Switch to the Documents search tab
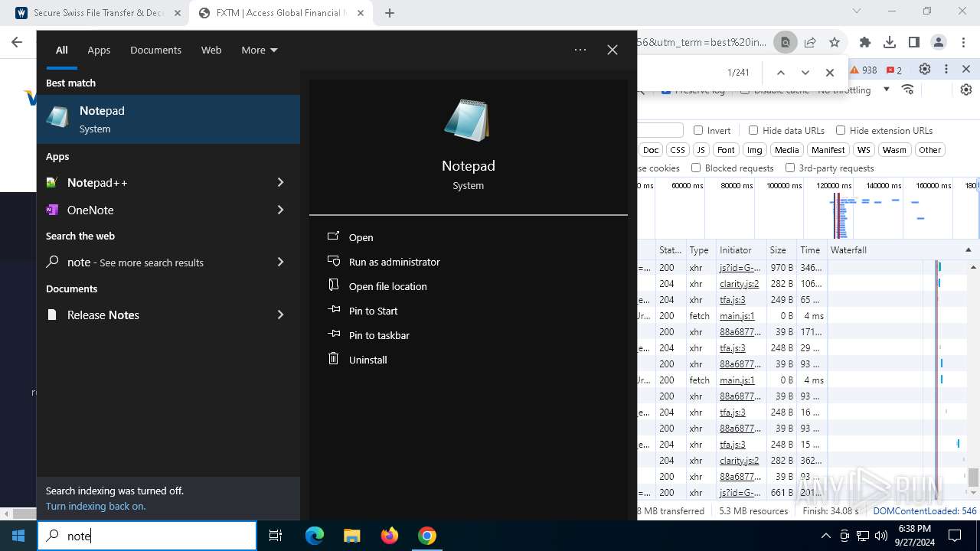The image size is (980, 551). pyautogui.click(x=155, y=50)
